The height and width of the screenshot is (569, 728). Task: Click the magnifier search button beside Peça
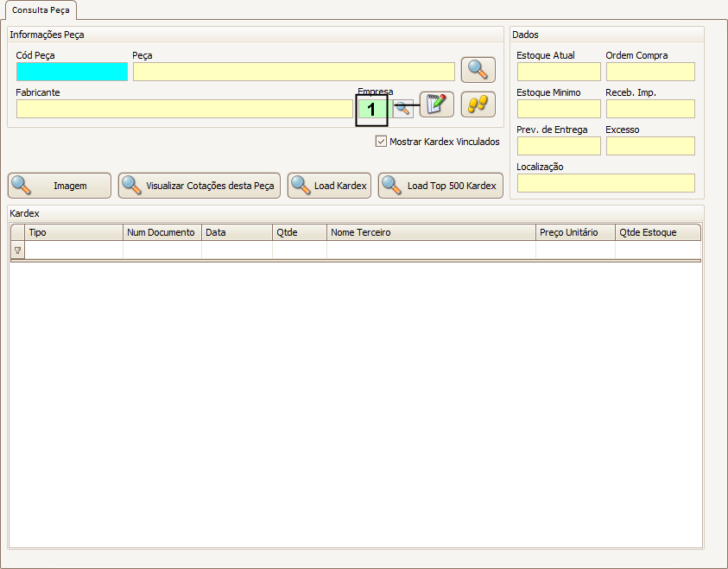478,70
